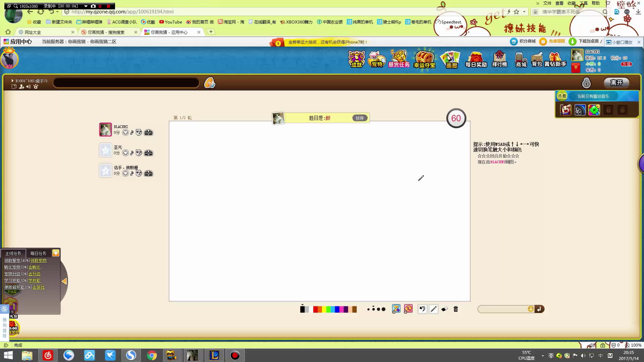
Task: Open the 成就 achievements icon
Action: pos(356,59)
